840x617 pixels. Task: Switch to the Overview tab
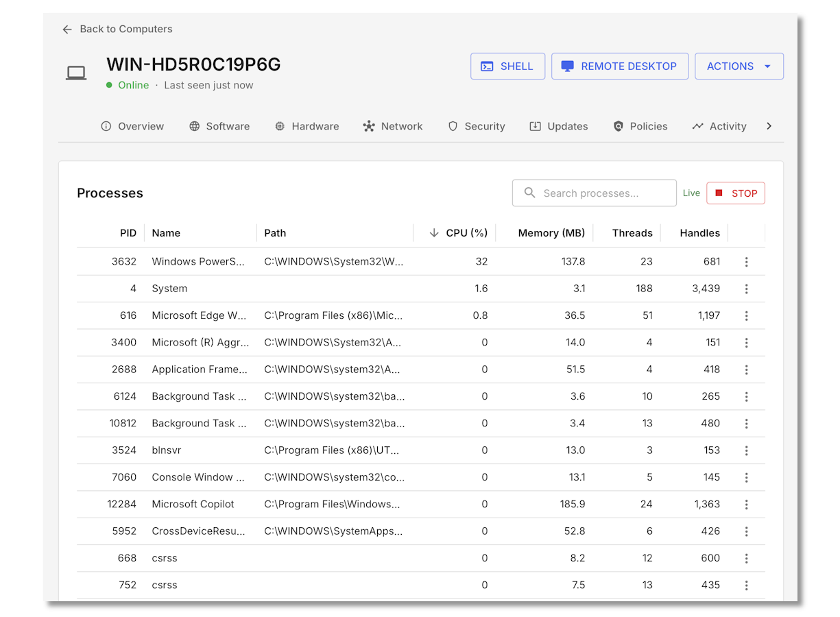click(132, 126)
